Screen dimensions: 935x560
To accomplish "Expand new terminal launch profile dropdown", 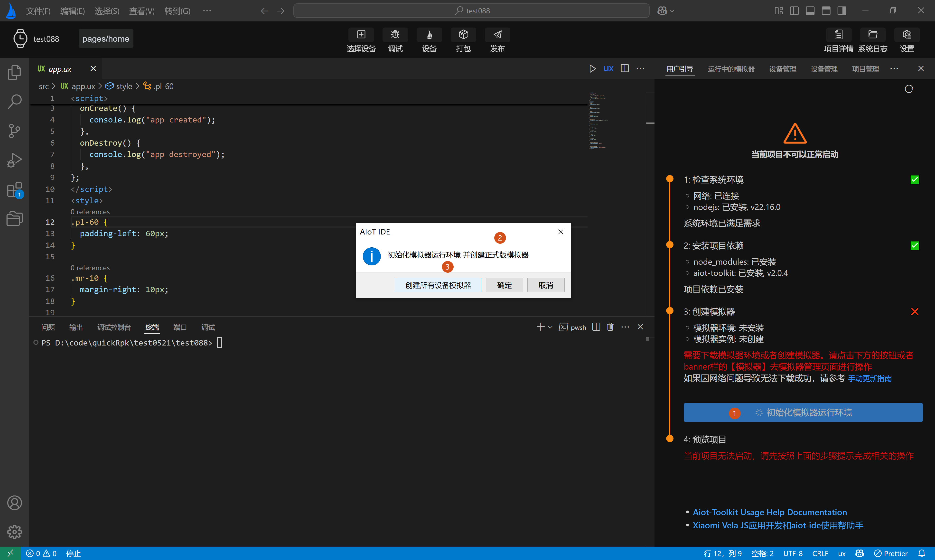I will point(550,327).
